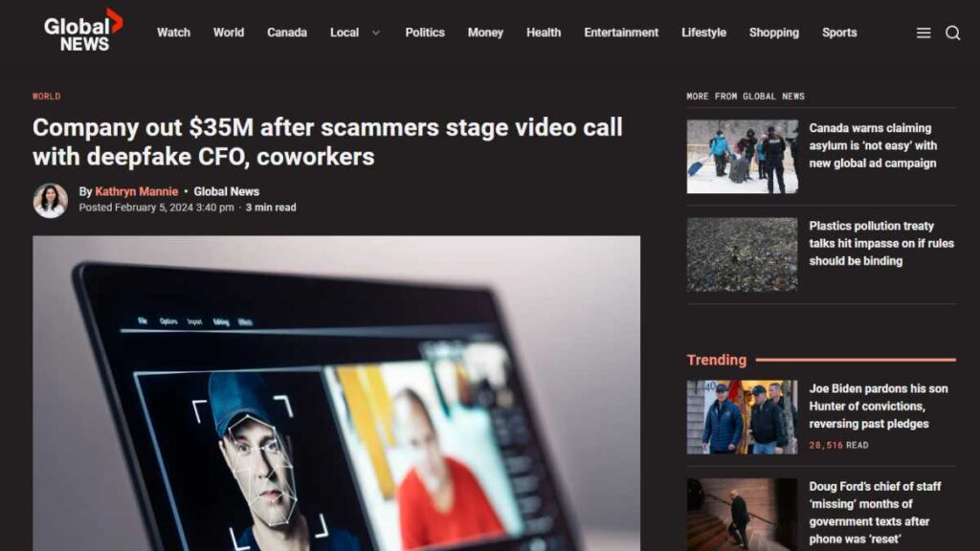Open the Kathryn Mannie author link
980x551 pixels.
point(136,191)
